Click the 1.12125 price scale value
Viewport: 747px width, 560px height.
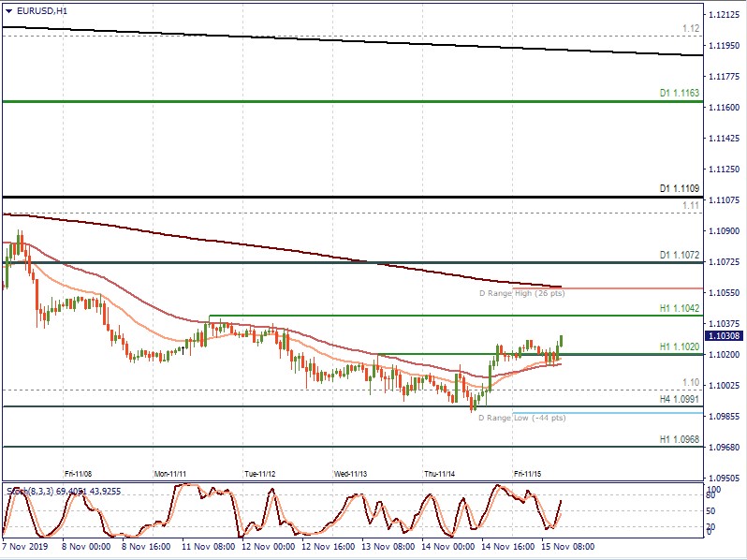(725, 15)
